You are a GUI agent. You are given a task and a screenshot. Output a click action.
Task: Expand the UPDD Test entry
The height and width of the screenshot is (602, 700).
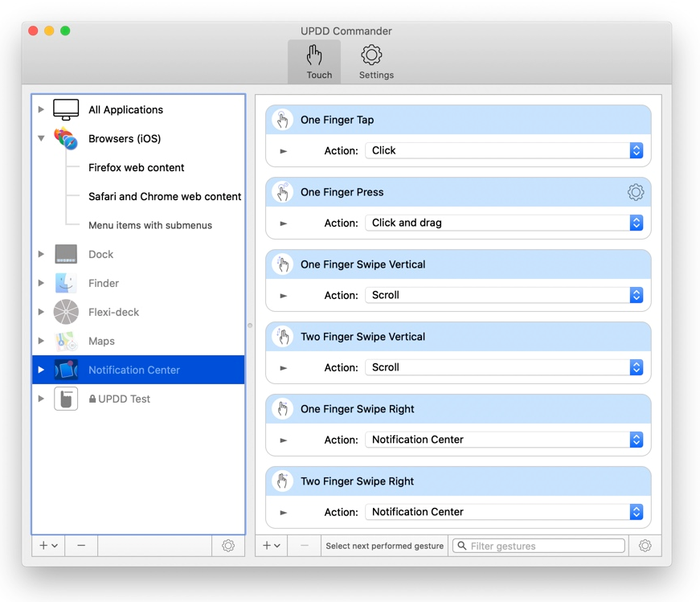(41, 399)
